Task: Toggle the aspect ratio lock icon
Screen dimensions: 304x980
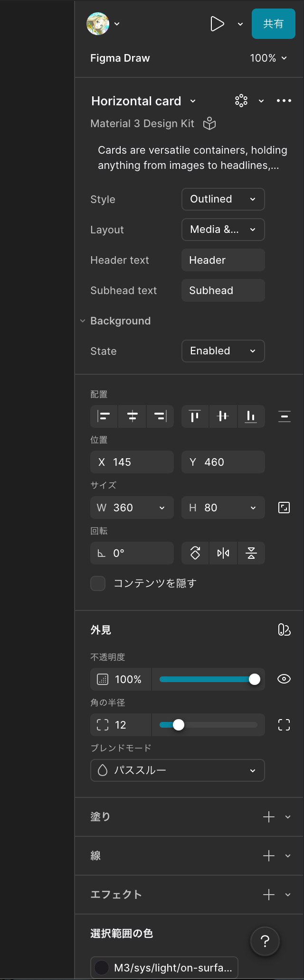Action: 284,508
